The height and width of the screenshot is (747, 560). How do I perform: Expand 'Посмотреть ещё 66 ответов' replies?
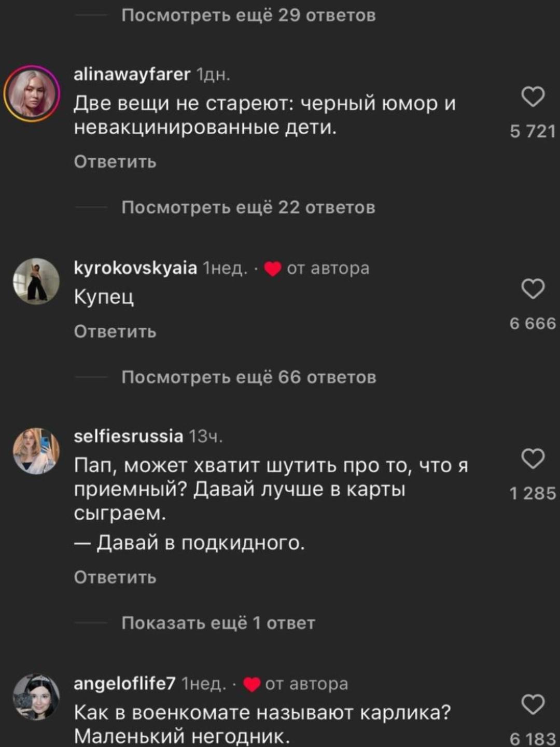[248, 377]
